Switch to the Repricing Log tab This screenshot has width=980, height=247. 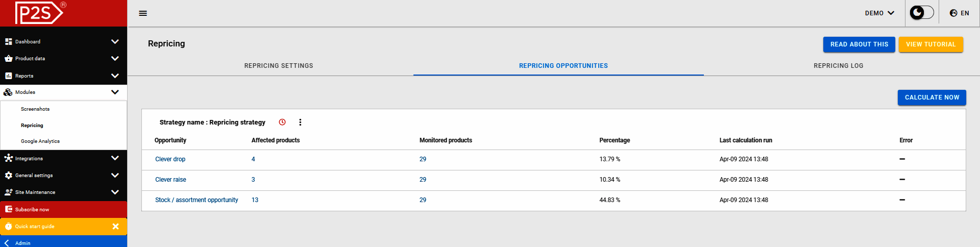pyautogui.click(x=838, y=66)
